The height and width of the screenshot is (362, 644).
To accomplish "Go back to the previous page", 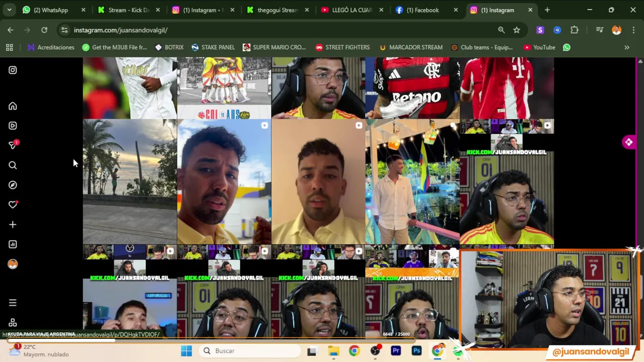I will [x=11, y=30].
